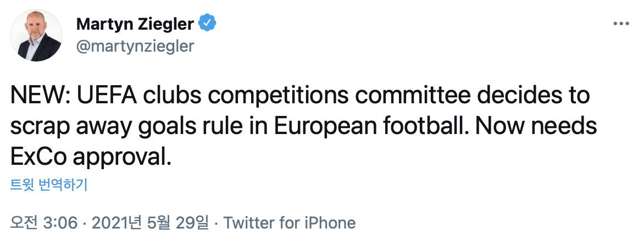The height and width of the screenshot is (245, 644).
Task: Click the word approval. ending the tweet
Action: point(119,157)
